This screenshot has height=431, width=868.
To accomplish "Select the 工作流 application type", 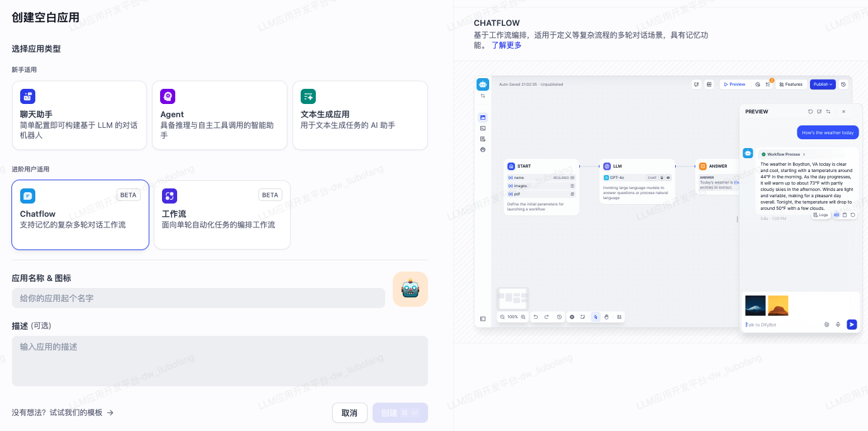I will point(222,214).
